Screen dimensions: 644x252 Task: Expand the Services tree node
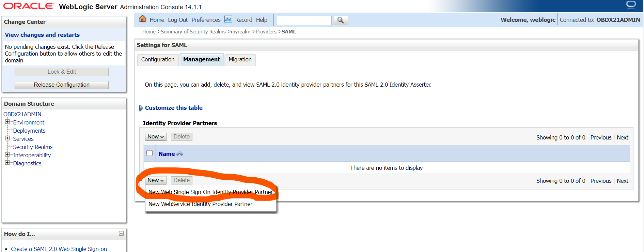(x=7, y=138)
